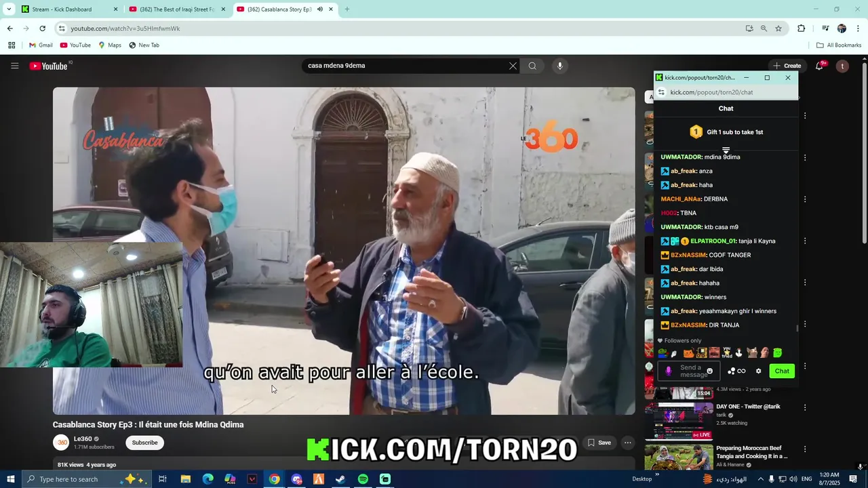
Task: Open the browser zoom magnifier icon
Action: coord(764,28)
